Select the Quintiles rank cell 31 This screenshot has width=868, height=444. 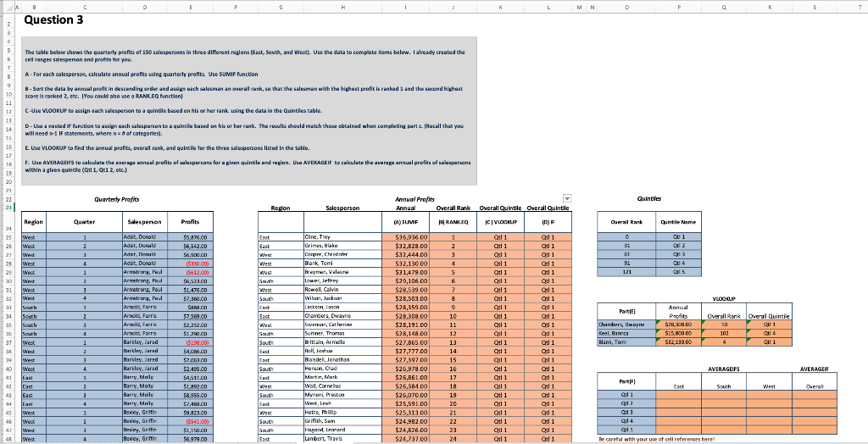point(626,246)
